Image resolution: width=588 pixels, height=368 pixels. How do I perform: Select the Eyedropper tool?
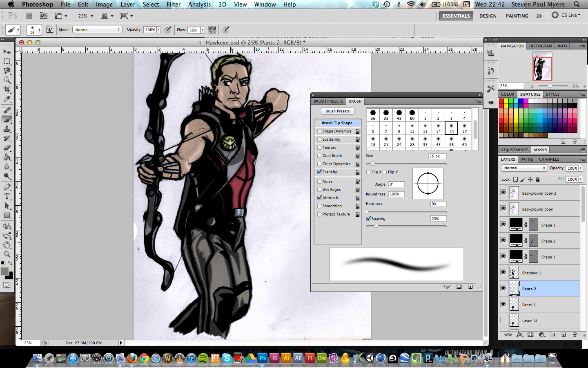7,99
